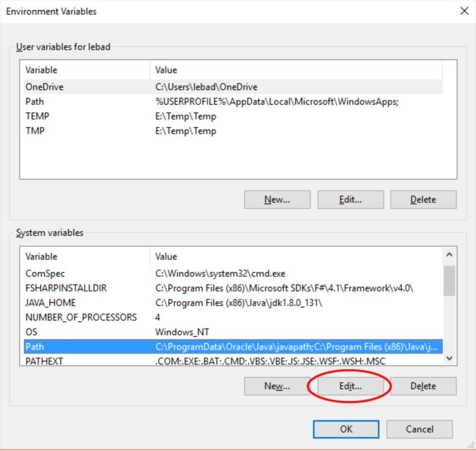Select the TMP user variable
This screenshot has height=451, width=476.
pos(35,131)
